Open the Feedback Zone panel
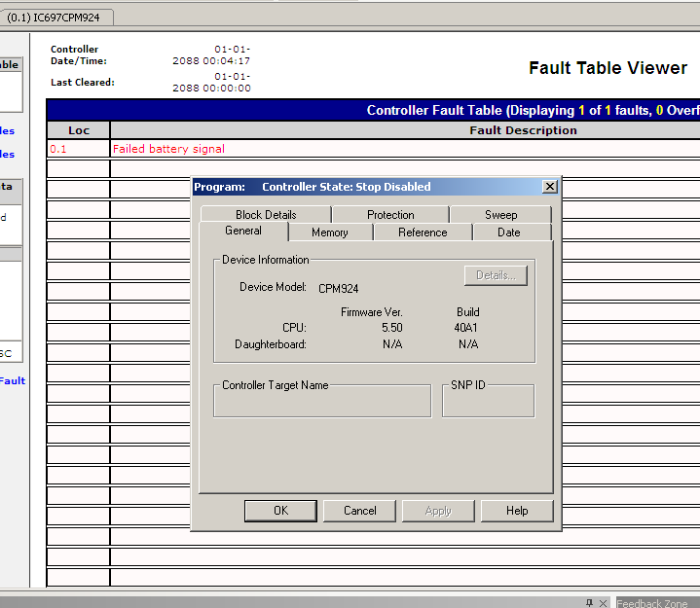 (x=652, y=603)
